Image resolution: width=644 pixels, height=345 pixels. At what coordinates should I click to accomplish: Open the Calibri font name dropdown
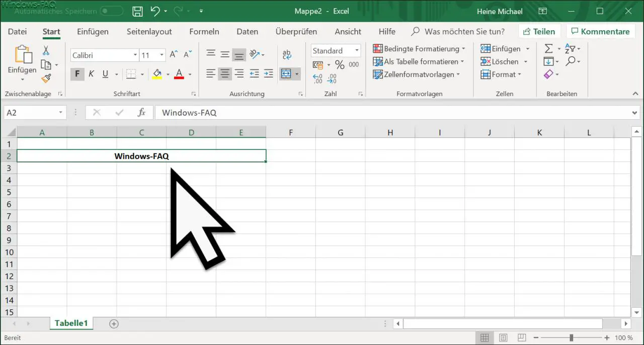pyautogui.click(x=135, y=55)
